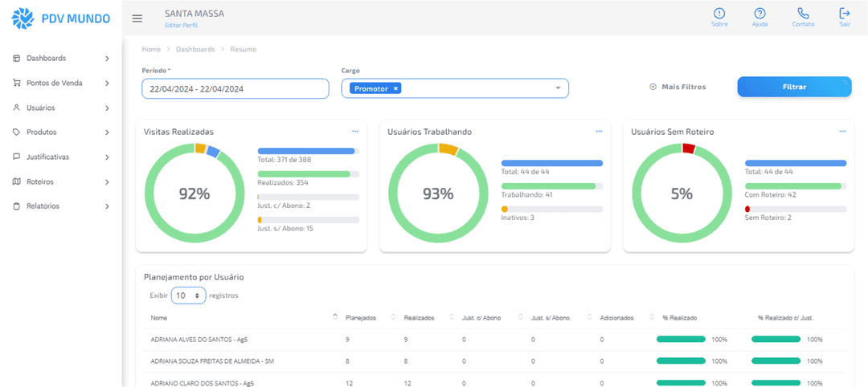Click the Pontos de Venda cart icon
Image resolution: width=868 pixels, height=387 pixels.
point(16,83)
